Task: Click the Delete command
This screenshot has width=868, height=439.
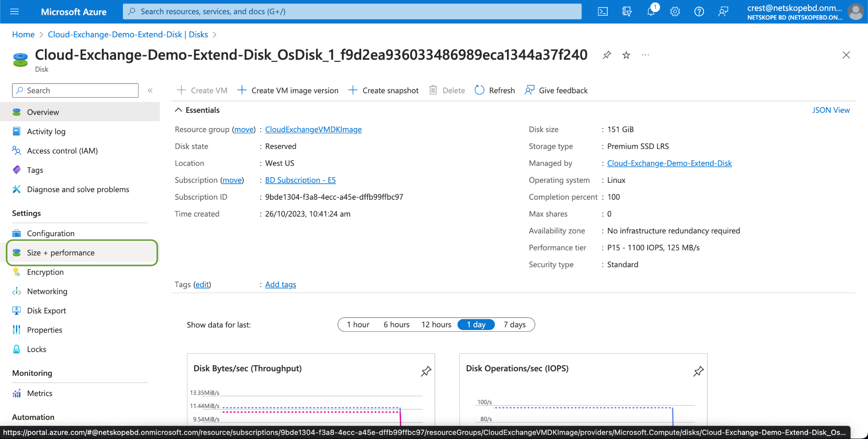Action: pyautogui.click(x=447, y=90)
